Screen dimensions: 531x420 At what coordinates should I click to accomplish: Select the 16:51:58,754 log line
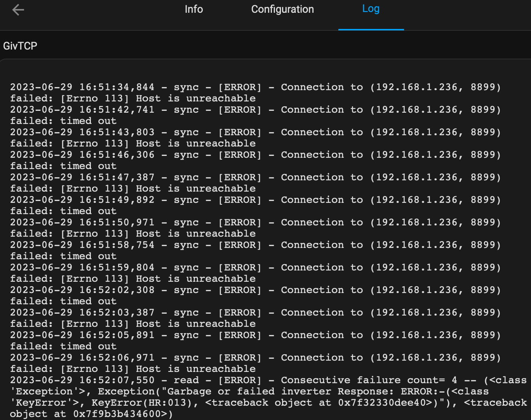pyautogui.click(x=255, y=251)
